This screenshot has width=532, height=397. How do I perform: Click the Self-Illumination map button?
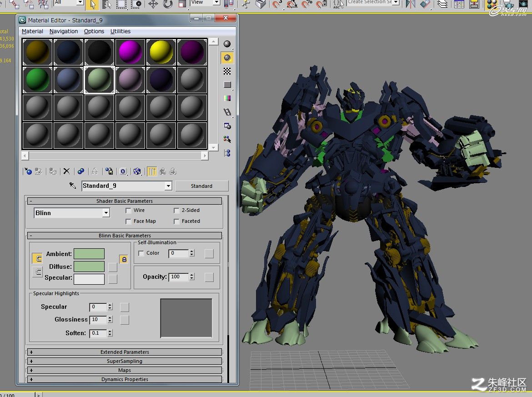tap(209, 253)
